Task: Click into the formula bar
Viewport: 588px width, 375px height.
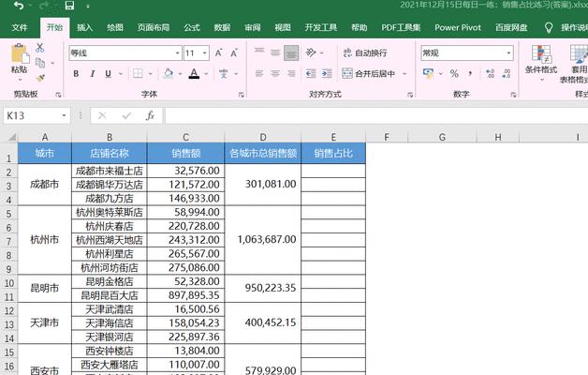Action: 376,115
